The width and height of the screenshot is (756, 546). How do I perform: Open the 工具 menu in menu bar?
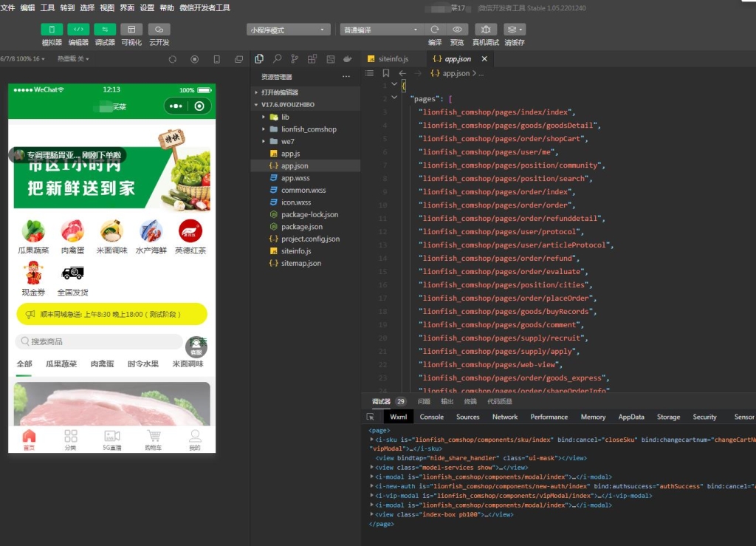47,7
